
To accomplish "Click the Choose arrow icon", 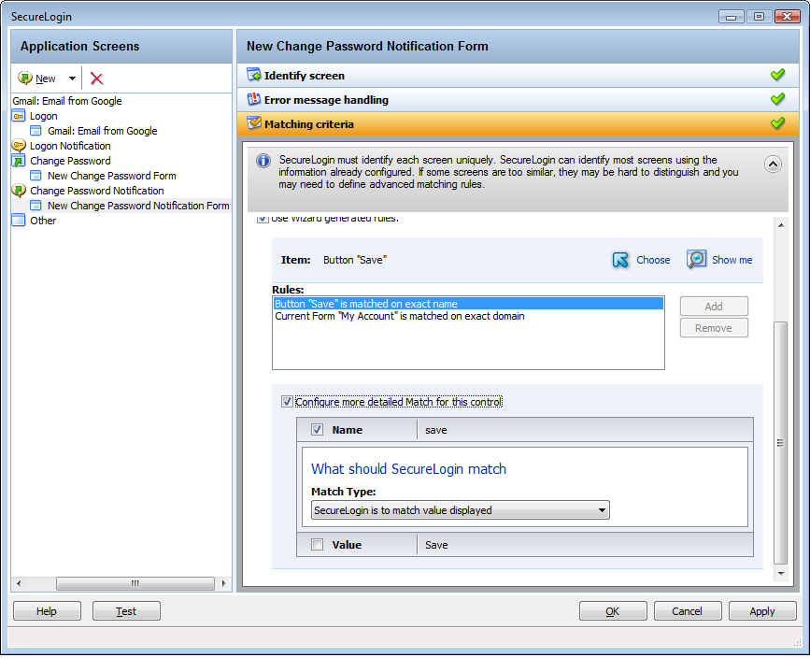I will [x=620, y=260].
